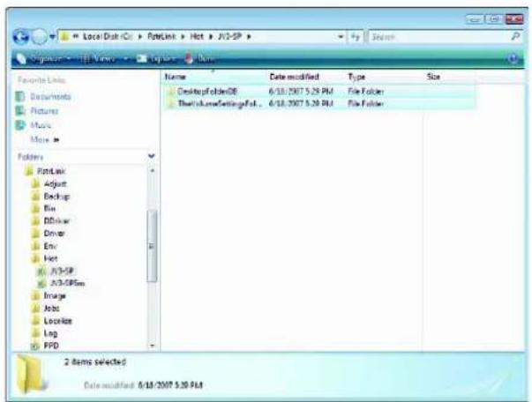Select Jobs folder in tree
The width and height of the screenshot is (532, 402).
point(51,308)
